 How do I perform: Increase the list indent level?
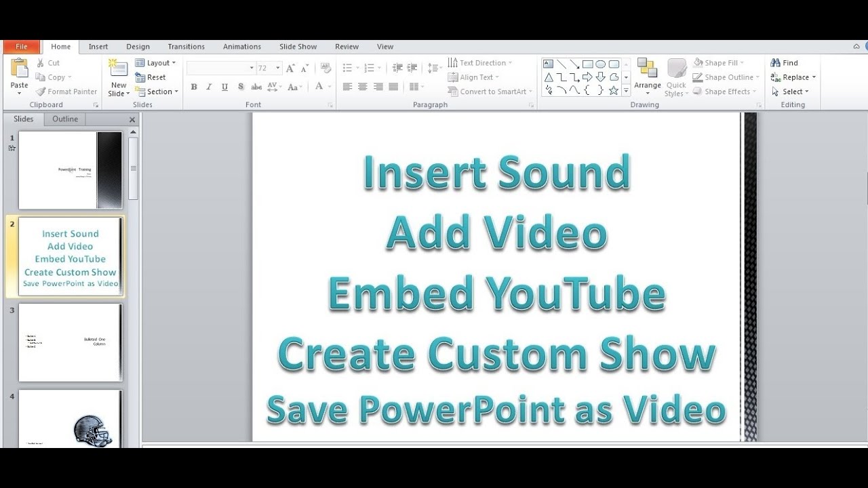click(413, 68)
